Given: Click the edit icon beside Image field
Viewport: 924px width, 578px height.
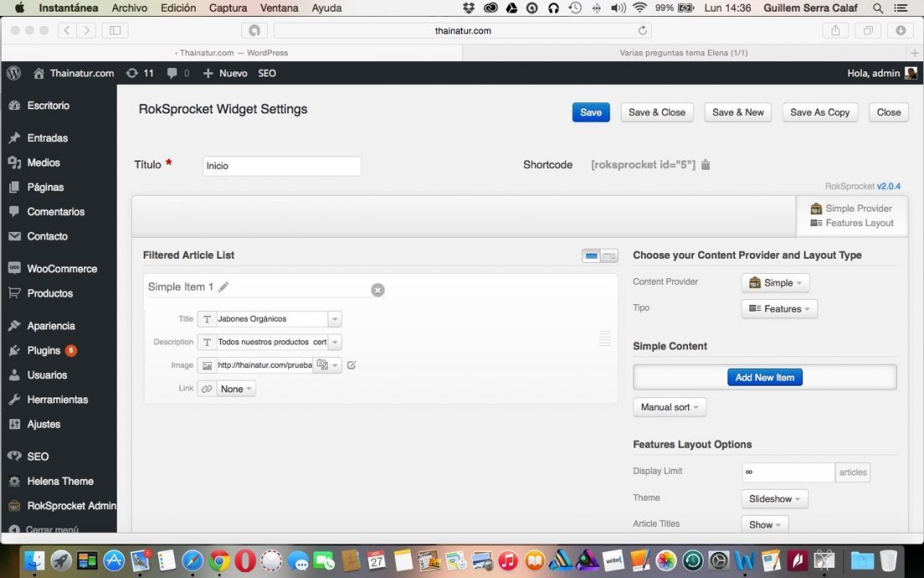Looking at the screenshot, I should pyautogui.click(x=351, y=365).
